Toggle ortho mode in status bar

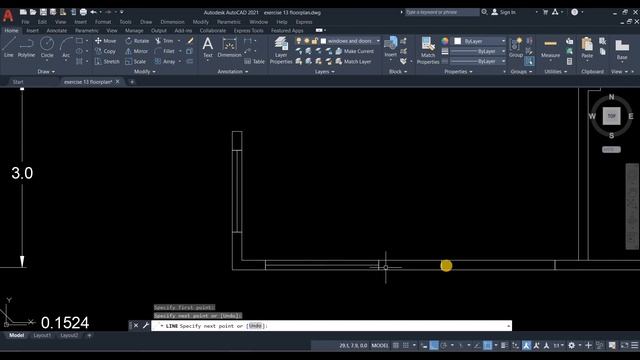point(434,345)
